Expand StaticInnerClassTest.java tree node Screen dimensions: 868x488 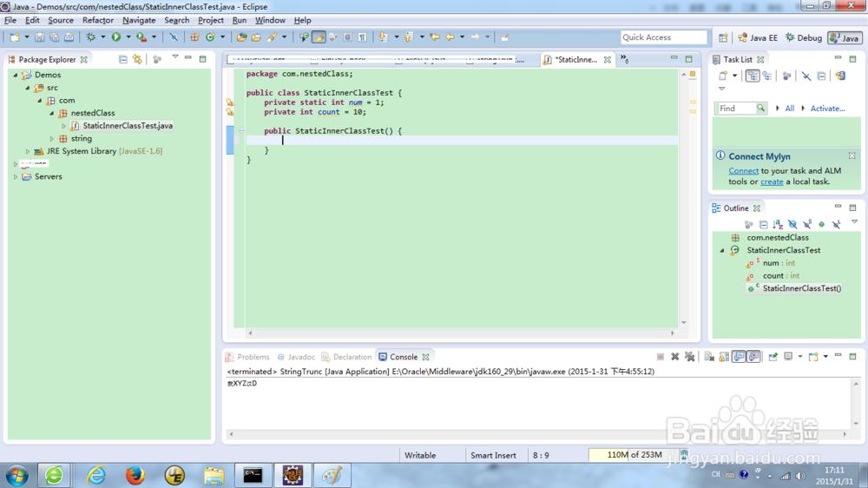(64, 126)
